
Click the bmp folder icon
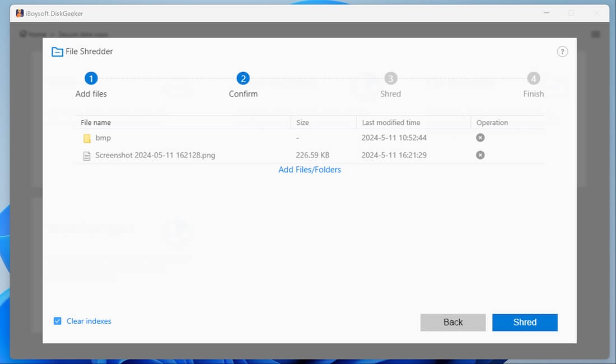click(x=87, y=138)
